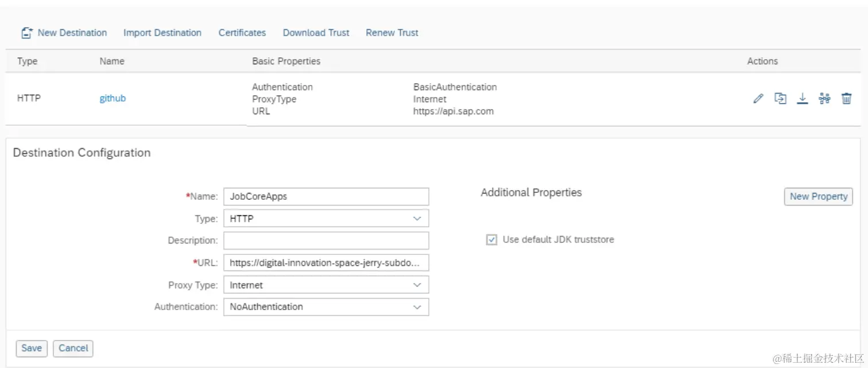
Task: Select Renew Trust in the toolbar
Action: [392, 33]
